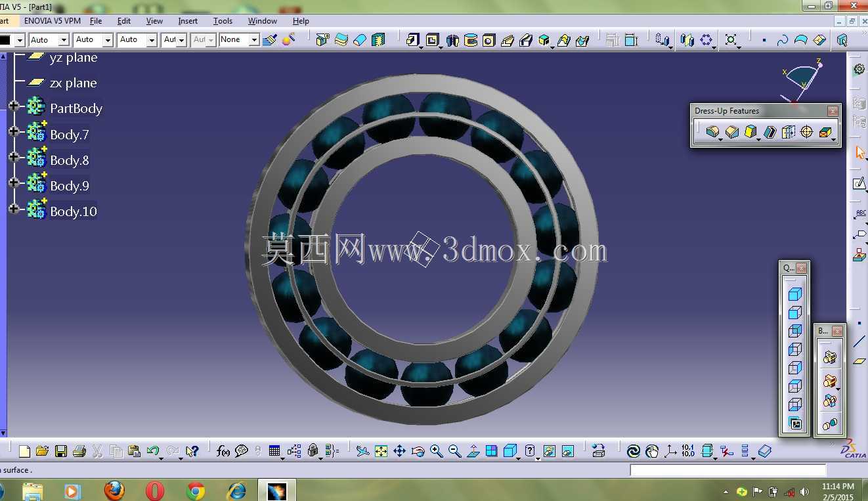Click the Zoom Out magnifier icon

[x=454, y=451]
